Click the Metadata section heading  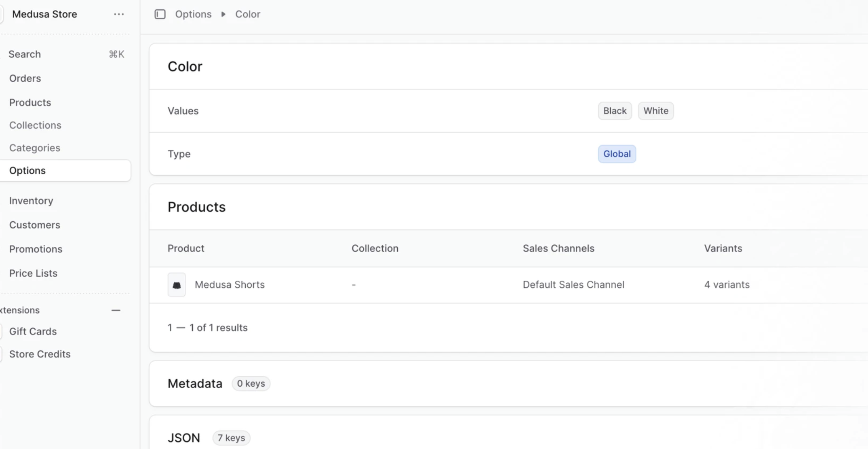[x=195, y=383]
